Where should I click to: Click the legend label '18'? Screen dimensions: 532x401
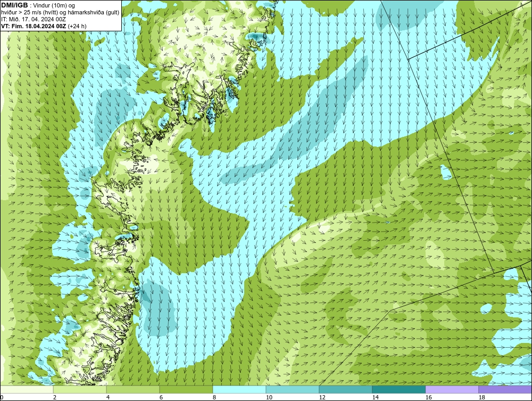pos(482,397)
